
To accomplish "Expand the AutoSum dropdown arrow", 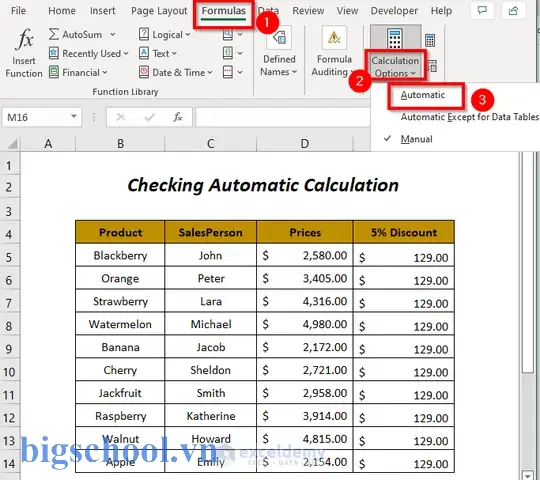I will point(113,34).
